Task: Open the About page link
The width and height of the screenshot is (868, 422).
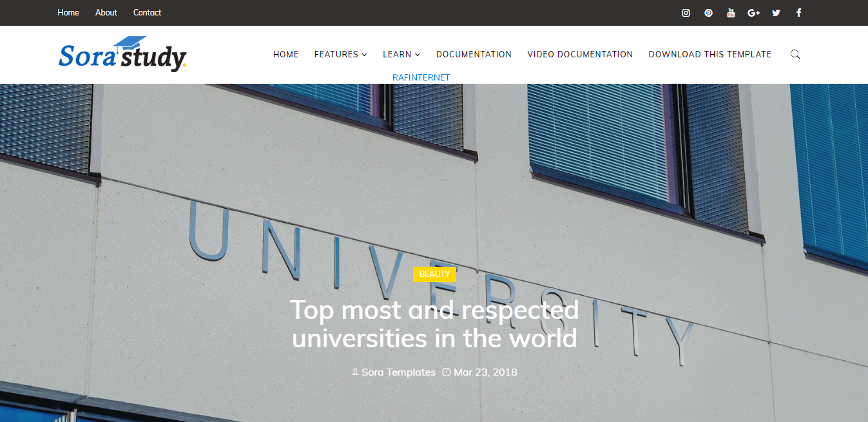Action: pyautogui.click(x=106, y=12)
